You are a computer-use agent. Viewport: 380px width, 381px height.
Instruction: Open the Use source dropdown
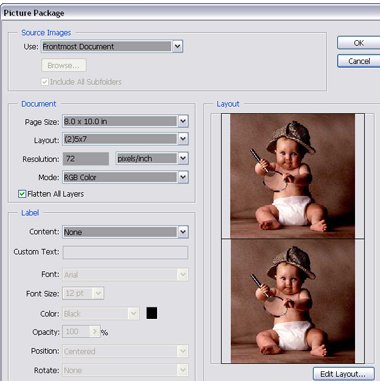[x=112, y=46]
